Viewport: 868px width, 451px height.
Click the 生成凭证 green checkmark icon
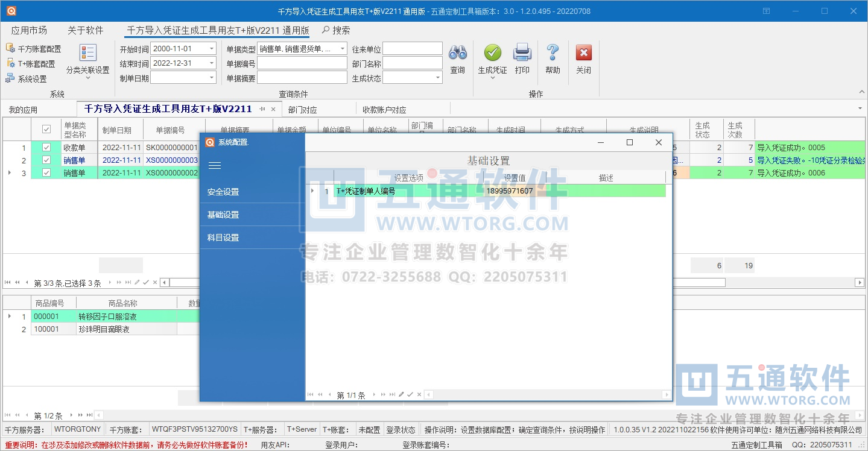(492, 54)
